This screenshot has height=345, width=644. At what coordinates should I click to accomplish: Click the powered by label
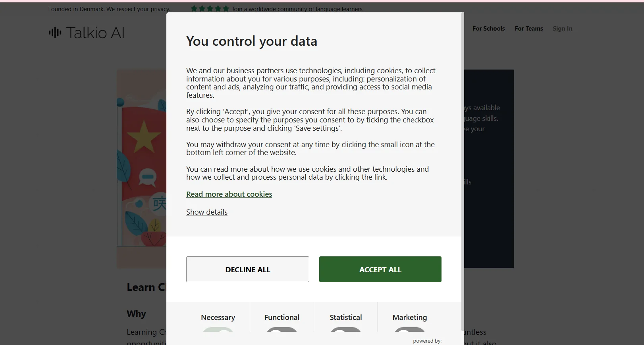tap(427, 341)
